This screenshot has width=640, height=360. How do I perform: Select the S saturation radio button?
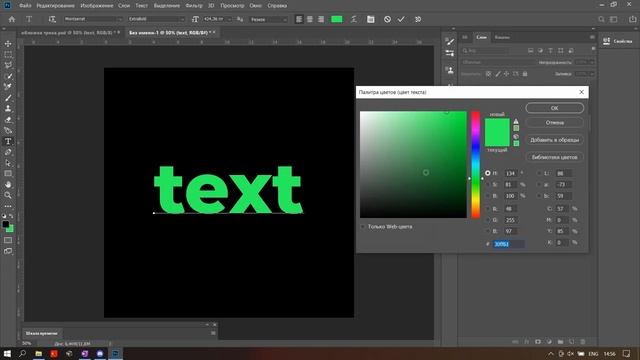click(x=488, y=184)
